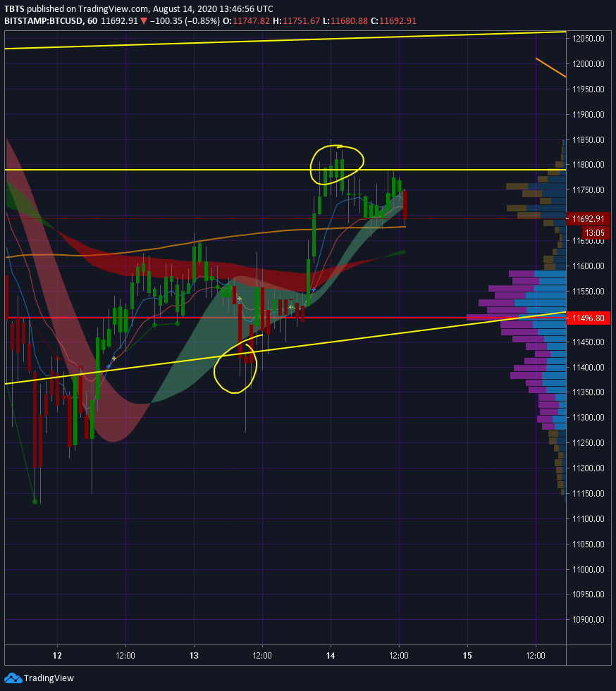Click the 10900.00 price axis label
Screen dimensions: 616x691
coord(589,620)
